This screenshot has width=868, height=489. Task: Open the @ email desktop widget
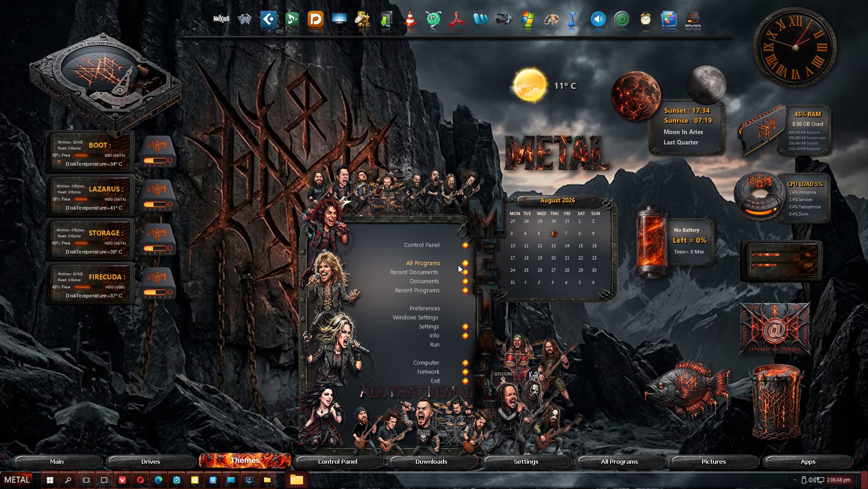[775, 329]
